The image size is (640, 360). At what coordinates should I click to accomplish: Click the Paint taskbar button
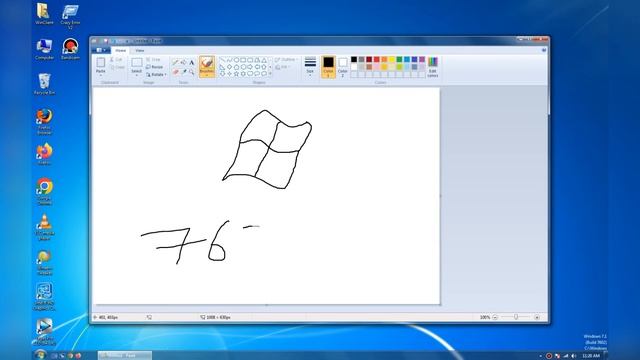coord(124,356)
